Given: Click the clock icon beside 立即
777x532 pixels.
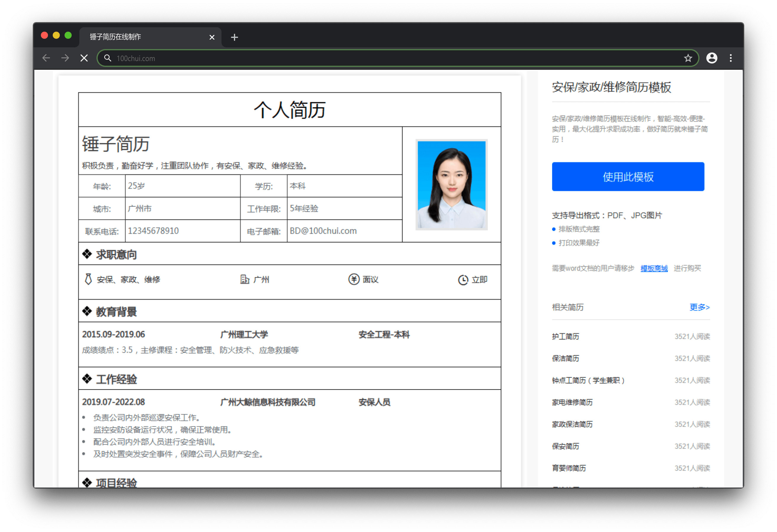Looking at the screenshot, I should (463, 280).
